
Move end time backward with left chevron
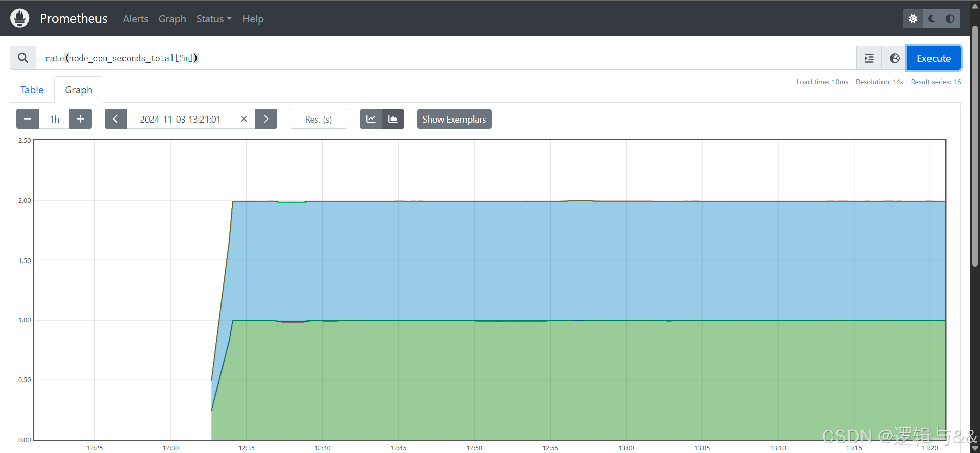pyautogui.click(x=116, y=119)
